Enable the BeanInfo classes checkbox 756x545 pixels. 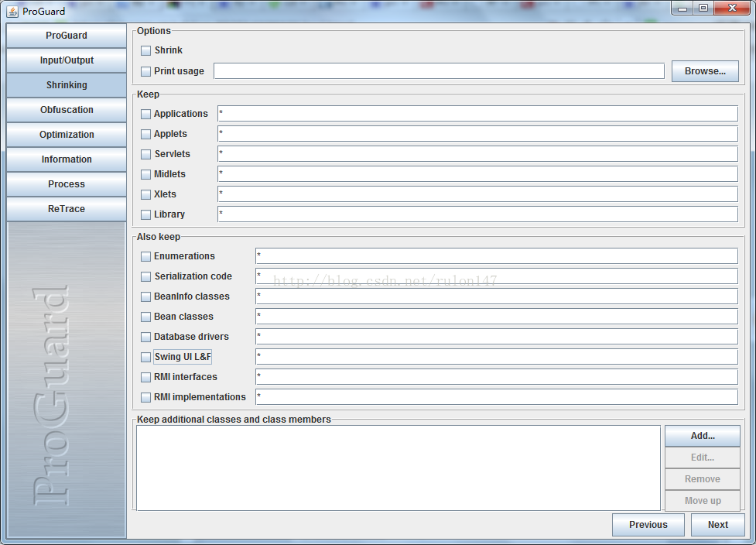(145, 296)
